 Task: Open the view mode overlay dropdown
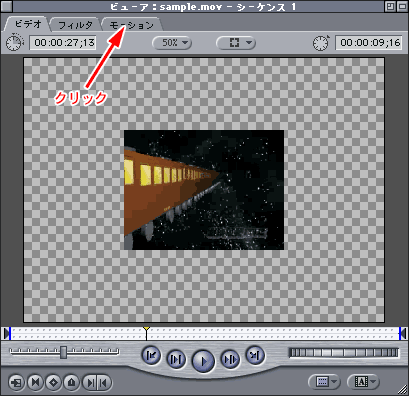236,43
